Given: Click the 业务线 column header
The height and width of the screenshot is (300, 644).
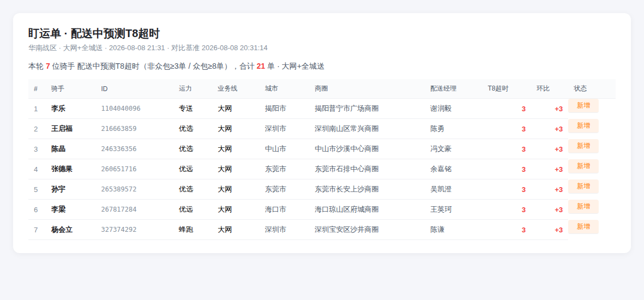Looking at the screenshot, I should pyautogui.click(x=228, y=89).
